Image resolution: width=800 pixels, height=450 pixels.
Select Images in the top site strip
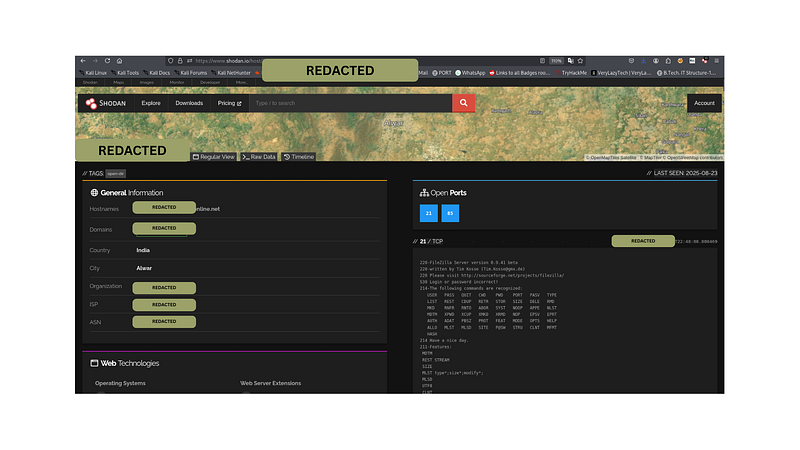tap(146, 82)
